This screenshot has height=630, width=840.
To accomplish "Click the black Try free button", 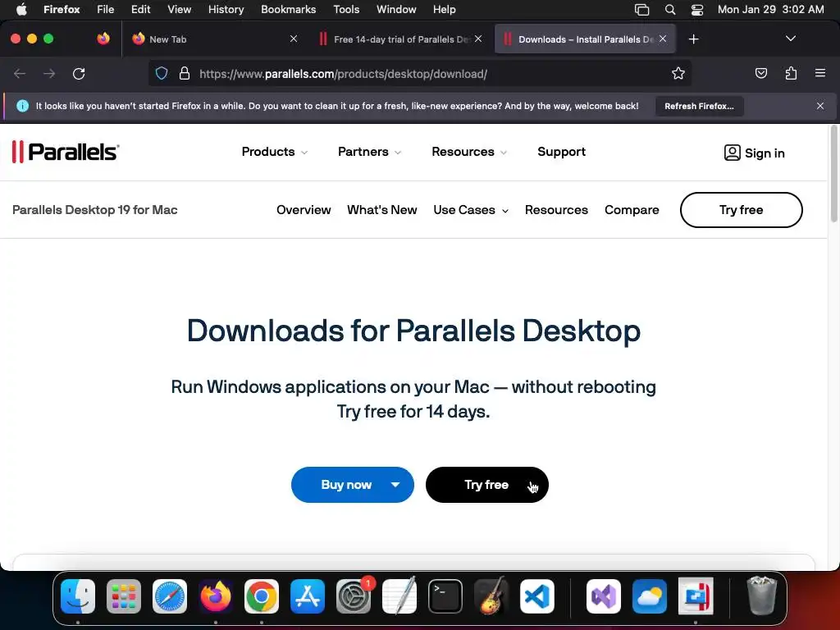I will (x=487, y=485).
